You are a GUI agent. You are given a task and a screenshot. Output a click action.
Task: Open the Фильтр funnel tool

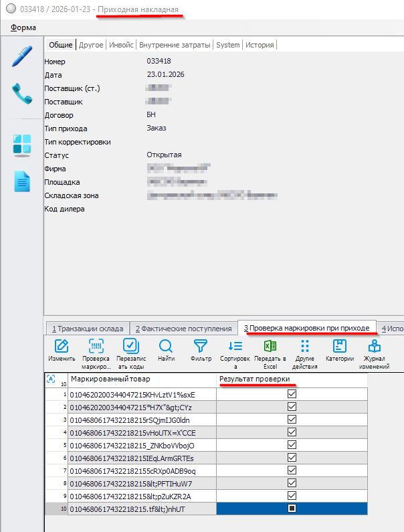[x=201, y=352]
